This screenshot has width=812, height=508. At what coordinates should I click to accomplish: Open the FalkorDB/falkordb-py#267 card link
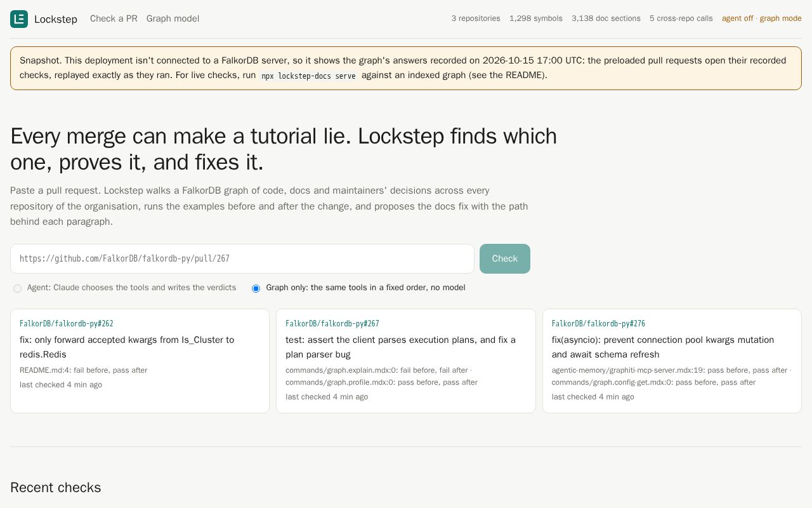pyautogui.click(x=332, y=324)
